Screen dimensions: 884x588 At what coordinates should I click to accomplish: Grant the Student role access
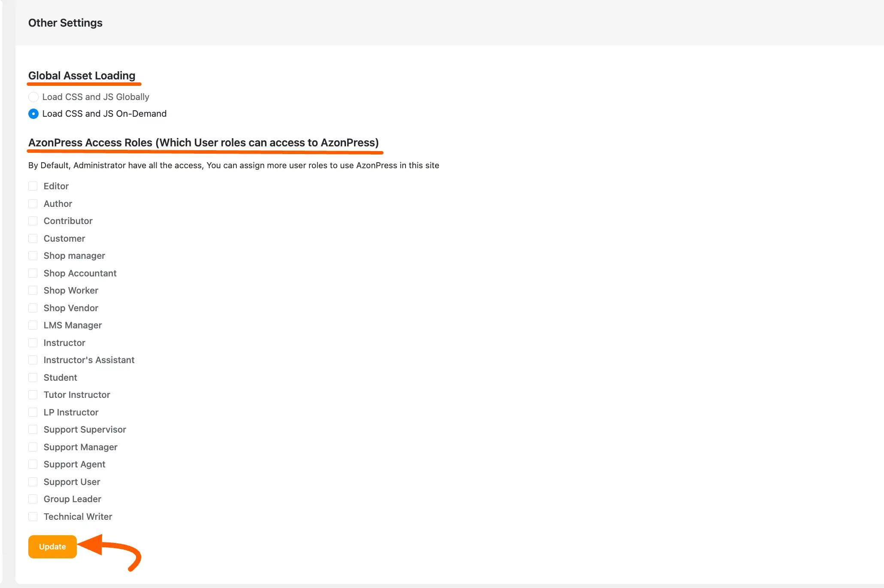[x=33, y=377]
